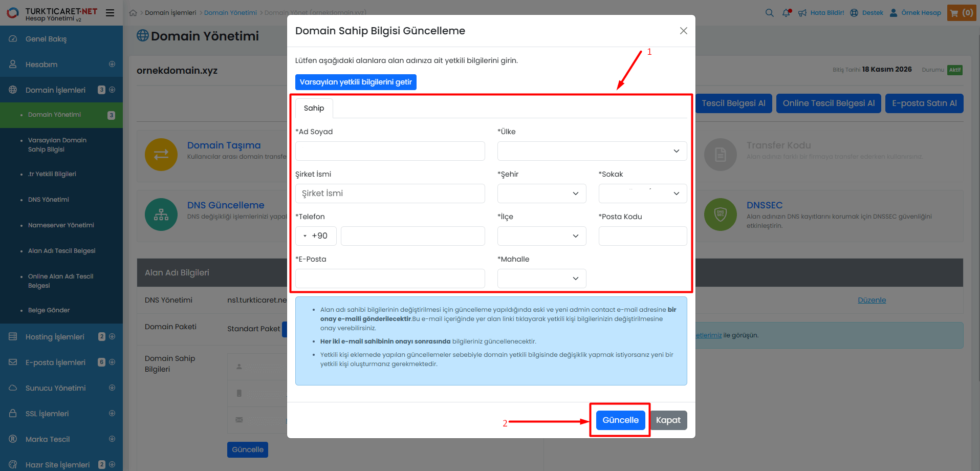Close the Domain Sahip Bilgisi dialog with X
980x471 pixels.
(683, 31)
